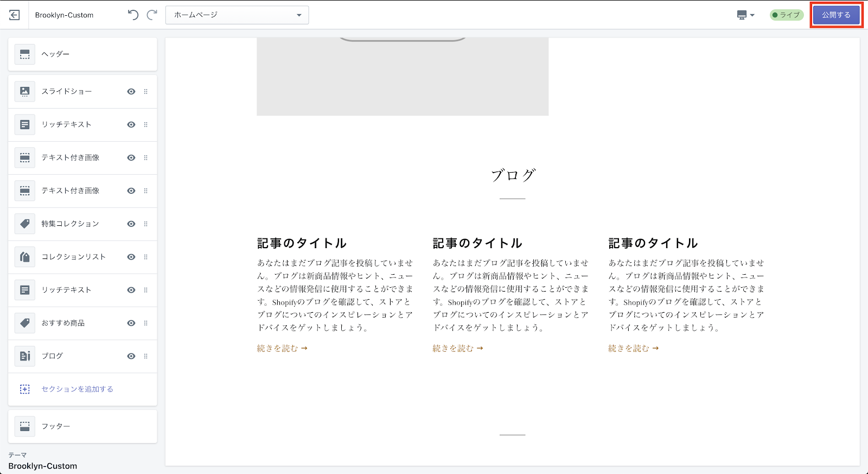Screen dimensions: 868x474
Task: Expand the desktop device preview dropdown
Action: click(746, 15)
